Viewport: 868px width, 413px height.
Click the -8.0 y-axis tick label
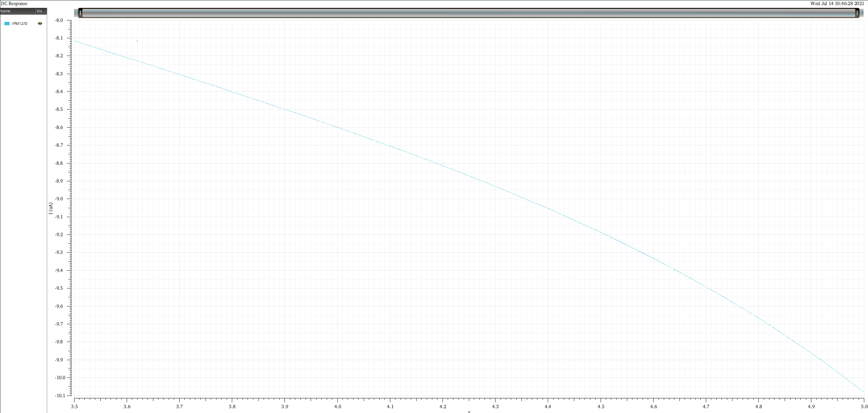point(59,20)
